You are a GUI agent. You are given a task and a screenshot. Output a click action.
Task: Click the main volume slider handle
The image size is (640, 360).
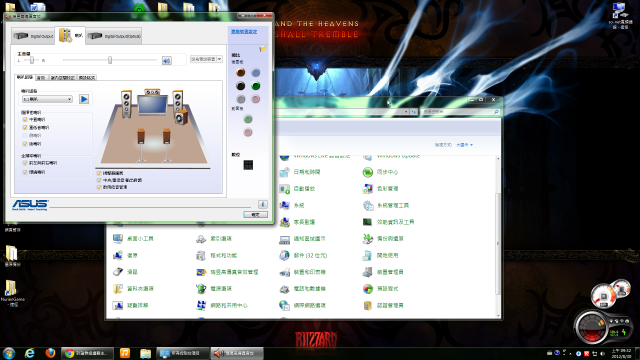(110, 60)
